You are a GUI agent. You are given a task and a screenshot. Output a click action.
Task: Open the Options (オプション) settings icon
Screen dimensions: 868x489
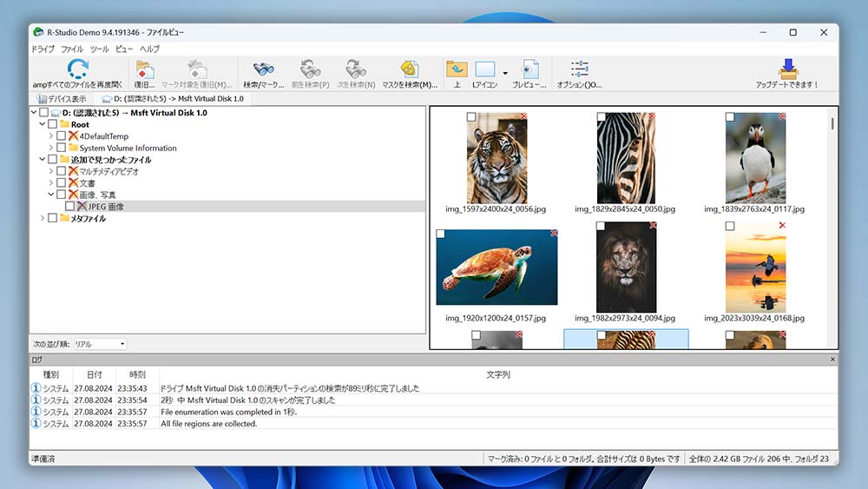tap(580, 69)
